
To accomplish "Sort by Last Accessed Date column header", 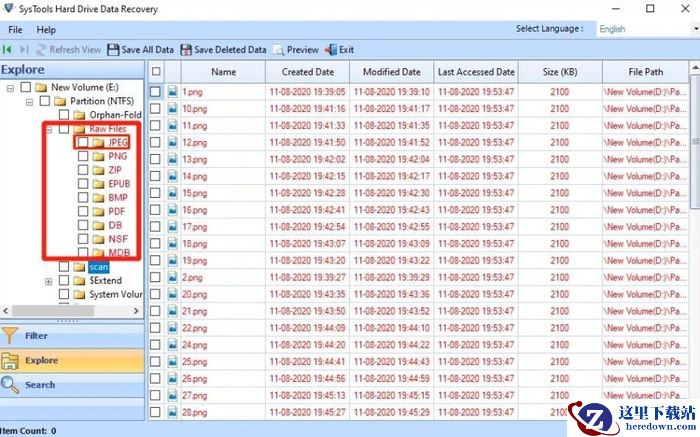I will point(476,72).
